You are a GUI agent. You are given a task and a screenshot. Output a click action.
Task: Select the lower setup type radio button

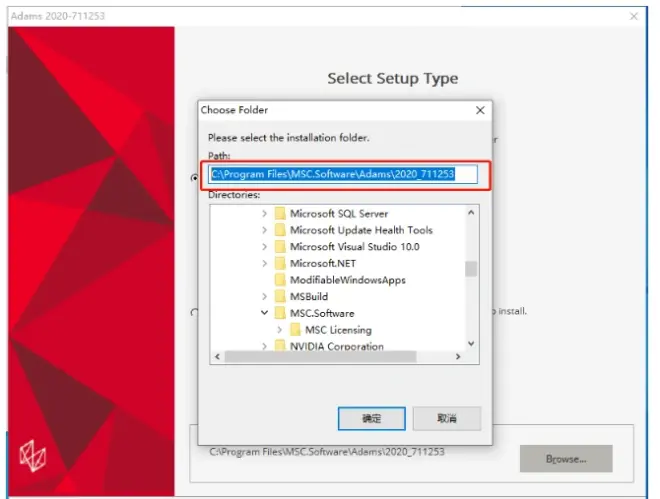(194, 313)
